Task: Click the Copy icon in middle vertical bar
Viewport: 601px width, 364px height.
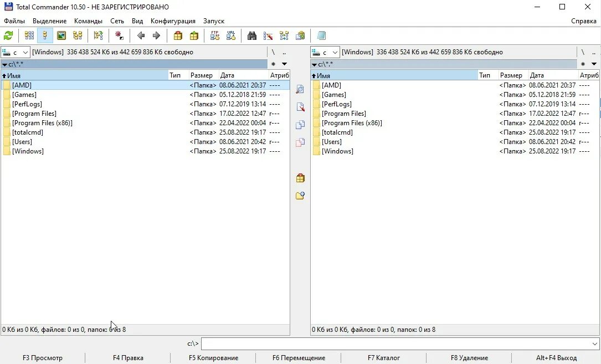Action: click(x=300, y=125)
